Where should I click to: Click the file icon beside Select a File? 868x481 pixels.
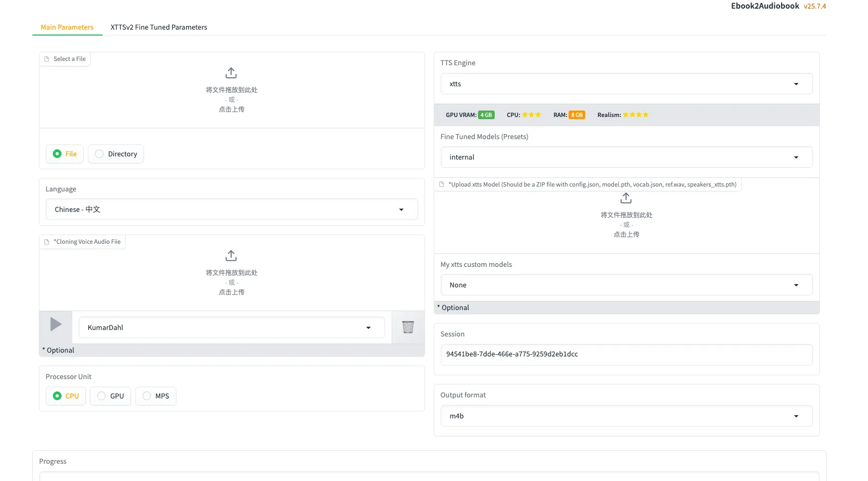pos(47,59)
